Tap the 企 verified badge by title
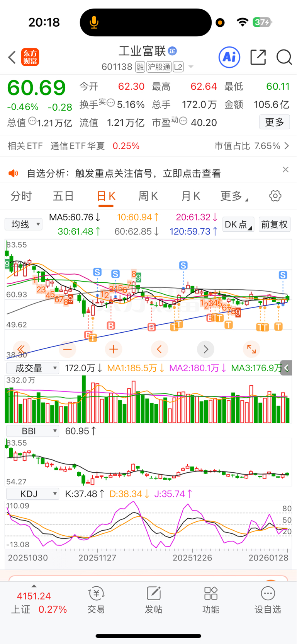 173,51
